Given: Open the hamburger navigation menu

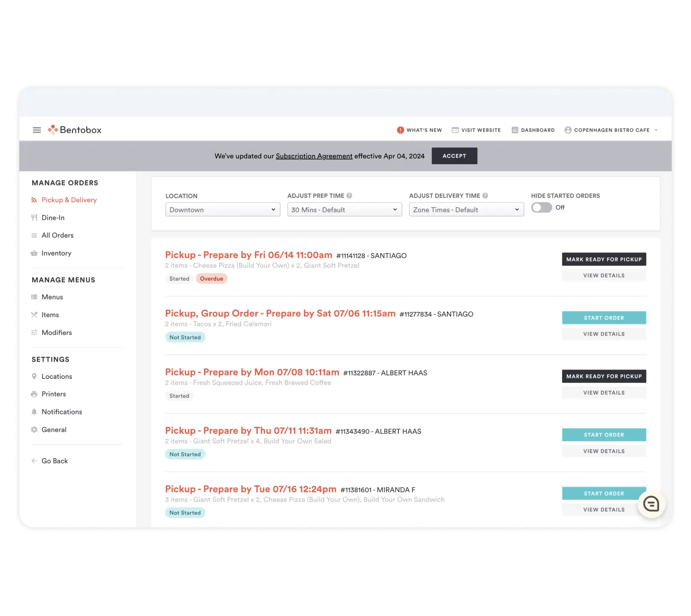Looking at the screenshot, I should tap(37, 130).
